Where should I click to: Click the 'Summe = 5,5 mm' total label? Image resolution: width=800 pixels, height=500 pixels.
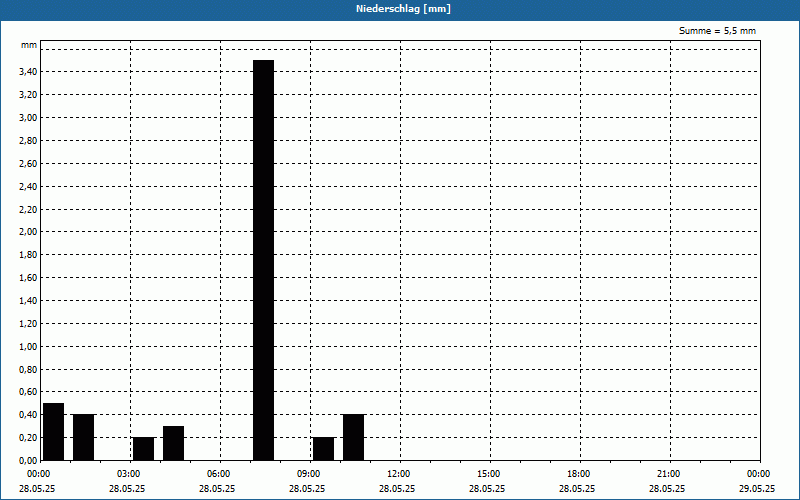[x=717, y=31]
